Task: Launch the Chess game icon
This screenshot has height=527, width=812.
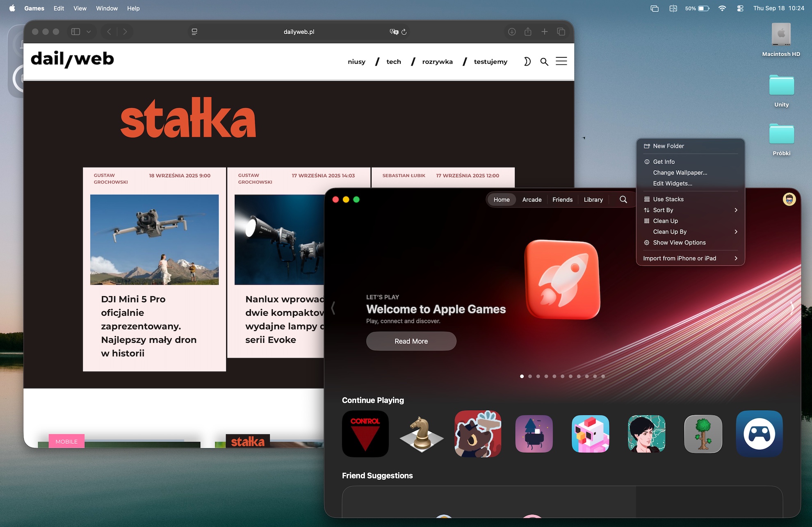Action: point(421,433)
